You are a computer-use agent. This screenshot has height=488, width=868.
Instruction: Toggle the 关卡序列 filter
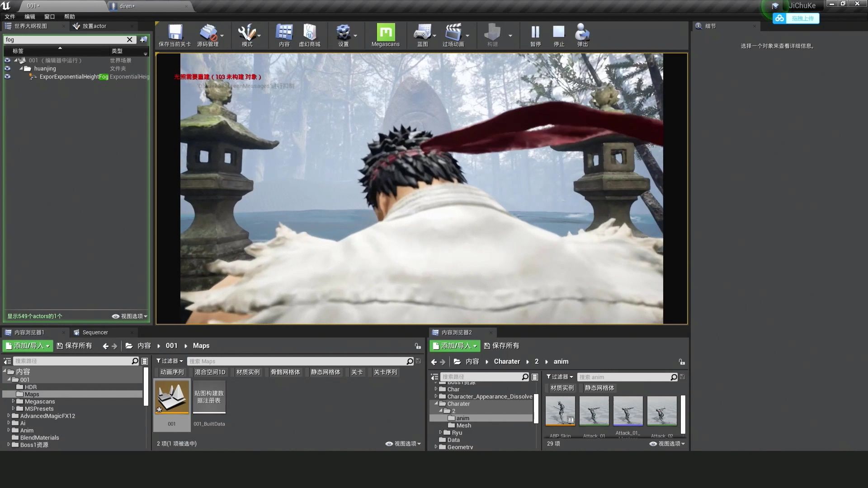coord(385,372)
